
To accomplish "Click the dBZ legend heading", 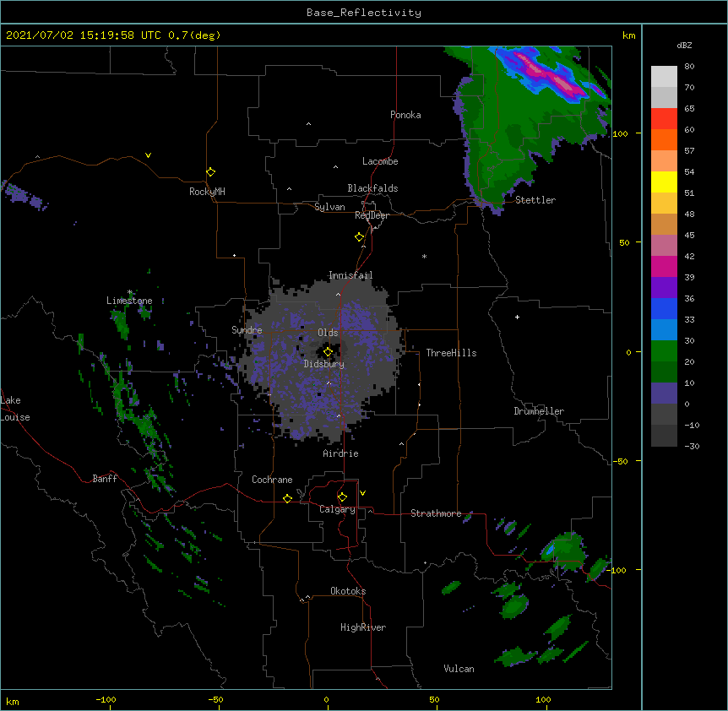I will (x=684, y=45).
